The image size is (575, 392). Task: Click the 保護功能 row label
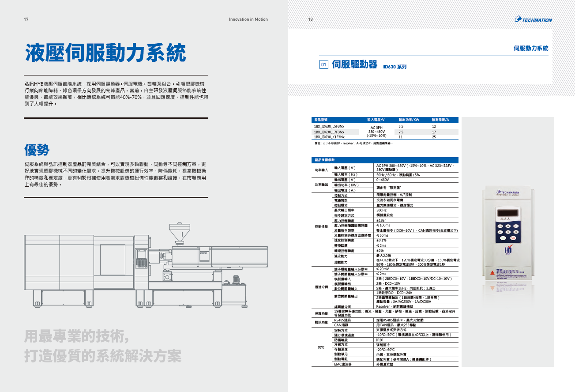[321, 313]
